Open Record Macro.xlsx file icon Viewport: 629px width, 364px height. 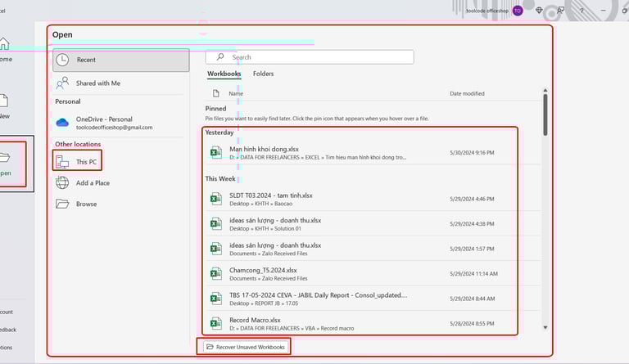click(x=216, y=324)
